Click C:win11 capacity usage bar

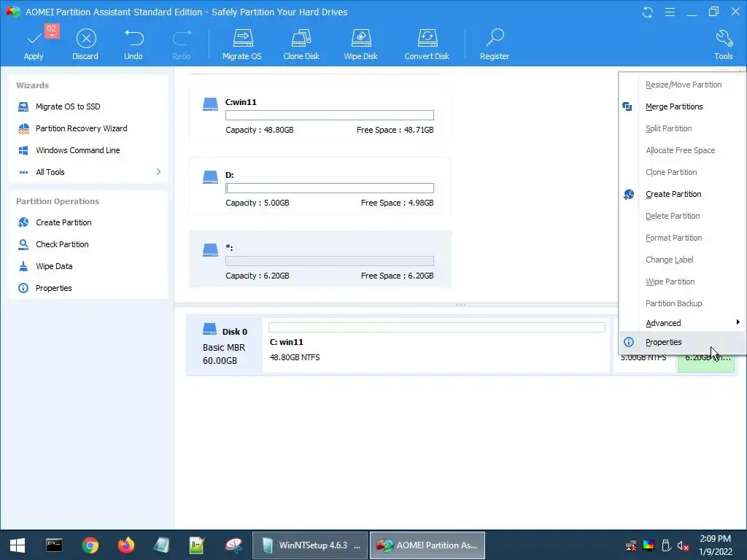(330, 115)
